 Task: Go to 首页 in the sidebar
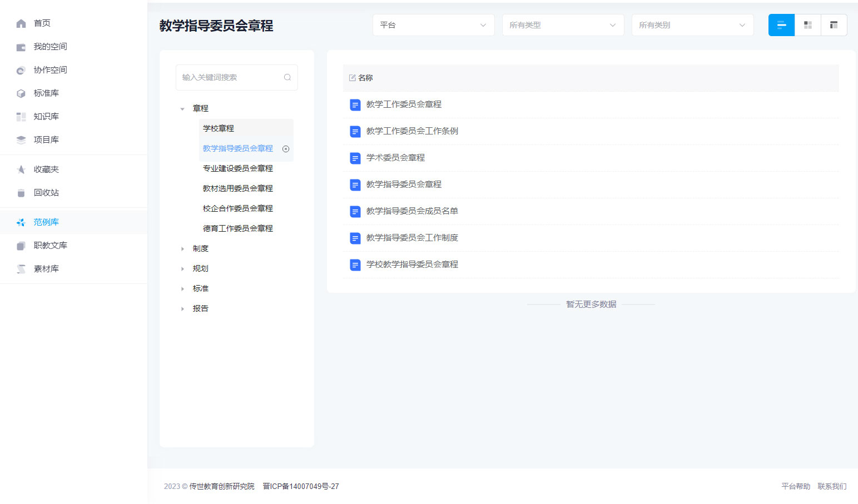pos(42,23)
